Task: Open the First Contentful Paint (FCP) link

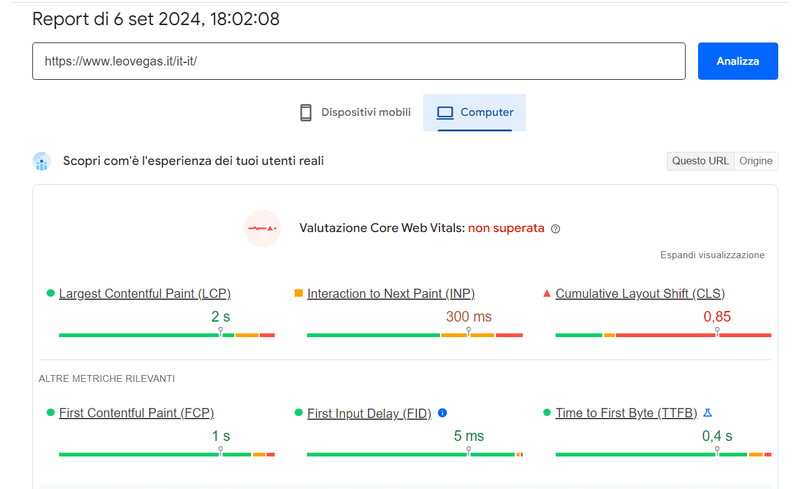Action: (x=136, y=413)
